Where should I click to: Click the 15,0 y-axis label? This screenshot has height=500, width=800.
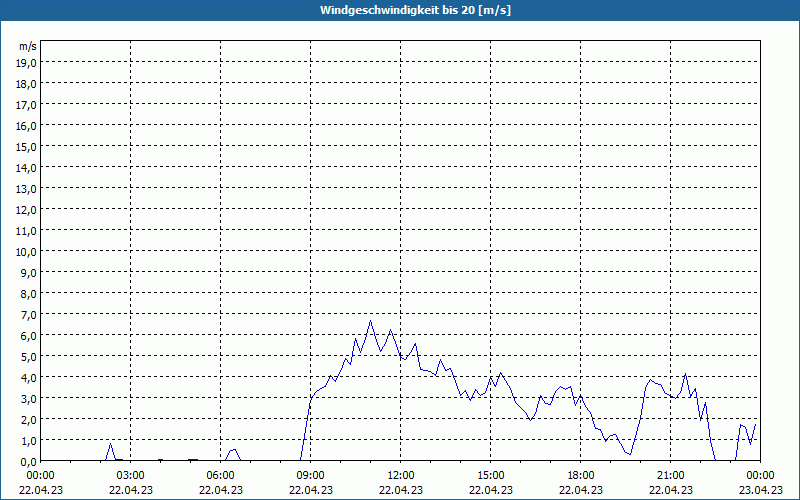(27, 147)
